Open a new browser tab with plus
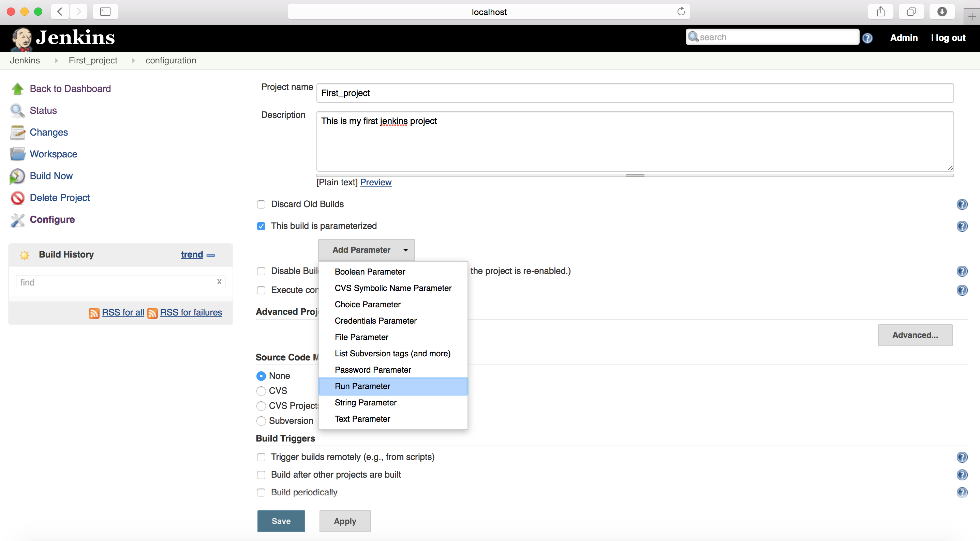Image resolution: width=980 pixels, height=541 pixels. 971,17
